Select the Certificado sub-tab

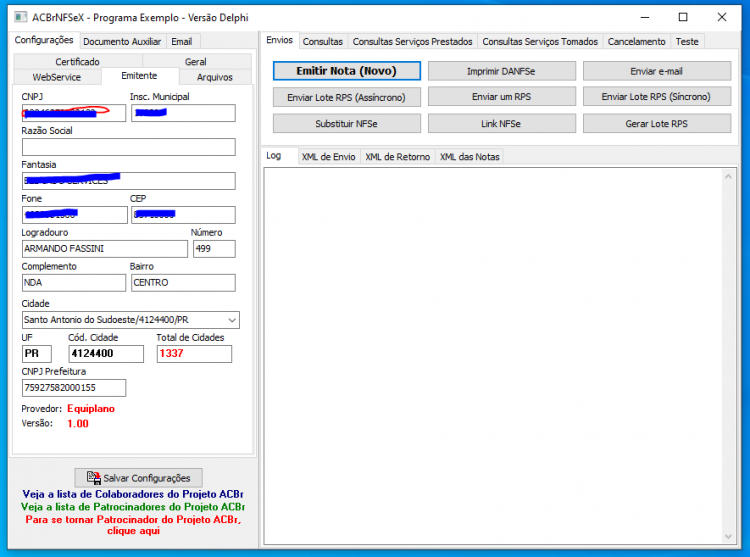click(x=77, y=62)
